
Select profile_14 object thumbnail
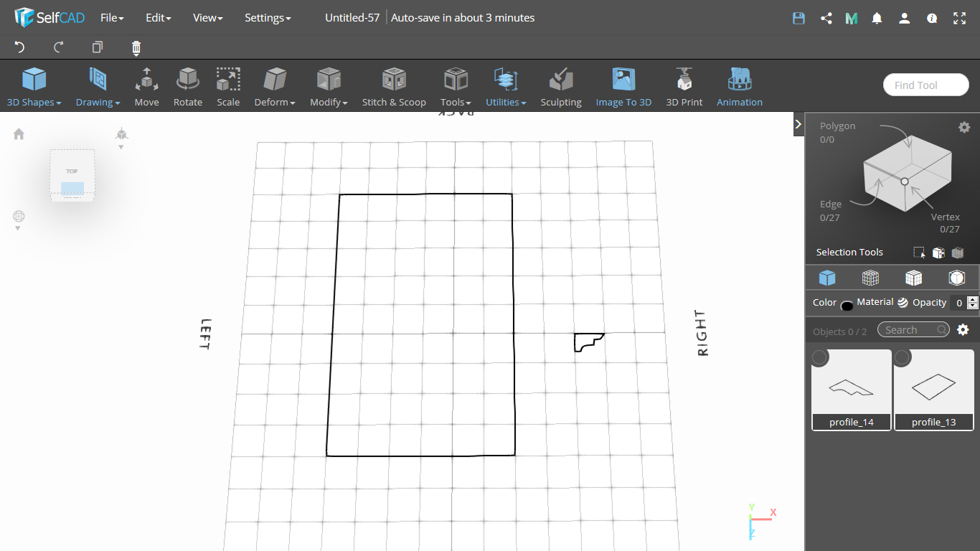point(852,390)
